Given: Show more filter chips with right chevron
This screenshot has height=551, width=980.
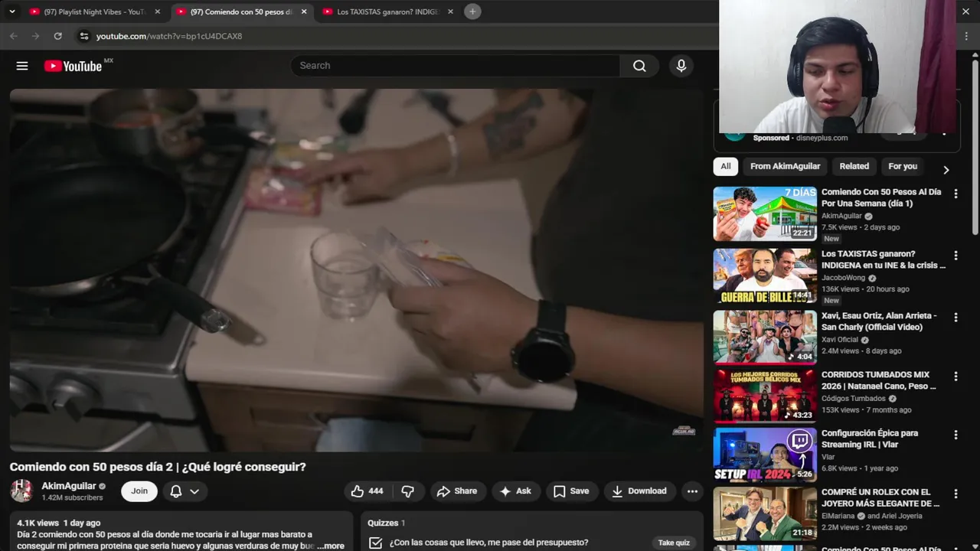Looking at the screenshot, I should (x=946, y=170).
